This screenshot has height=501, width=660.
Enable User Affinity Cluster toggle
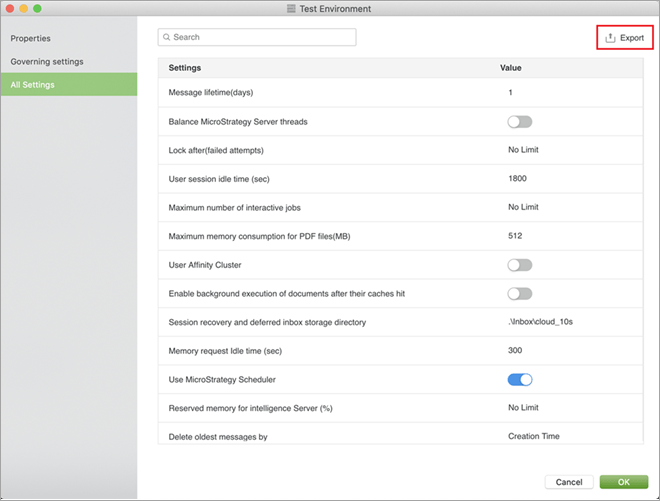coord(519,265)
